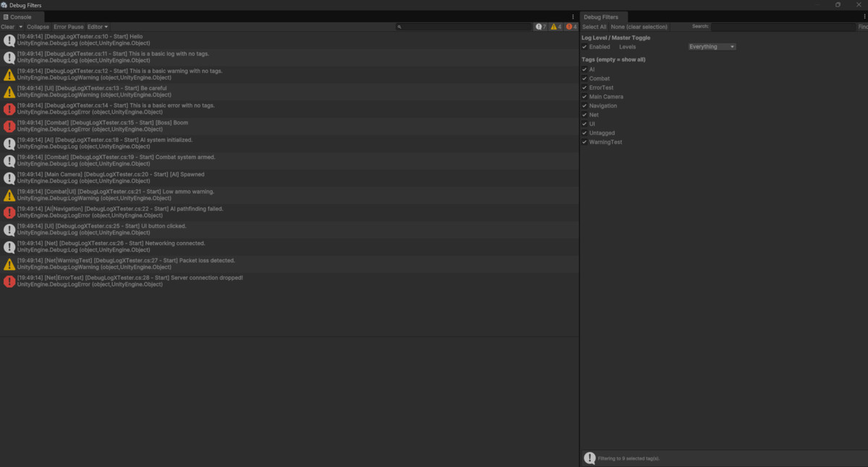Toggle the warning count icon in console toolbar
Viewport: 868px width, 467px height.
pos(555,26)
